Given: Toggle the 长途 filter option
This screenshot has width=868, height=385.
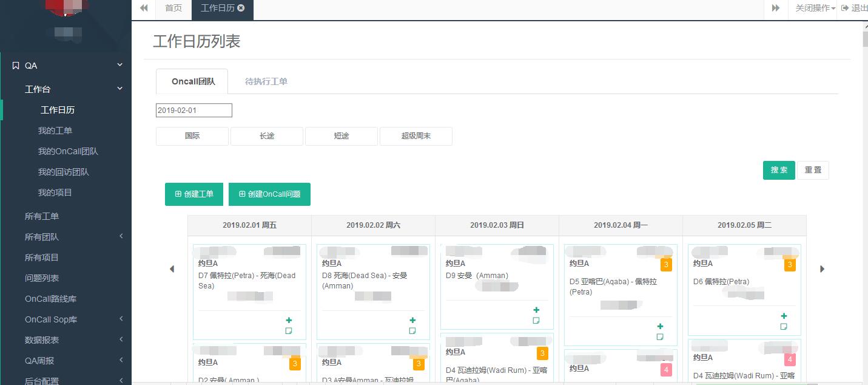Looking at the screenshot, I should pos(267,136).
